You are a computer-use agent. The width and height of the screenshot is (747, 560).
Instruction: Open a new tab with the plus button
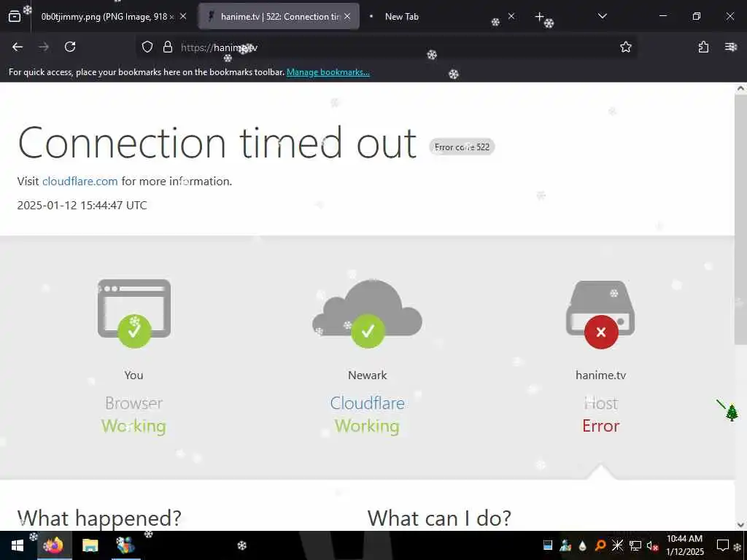(539, 17)
